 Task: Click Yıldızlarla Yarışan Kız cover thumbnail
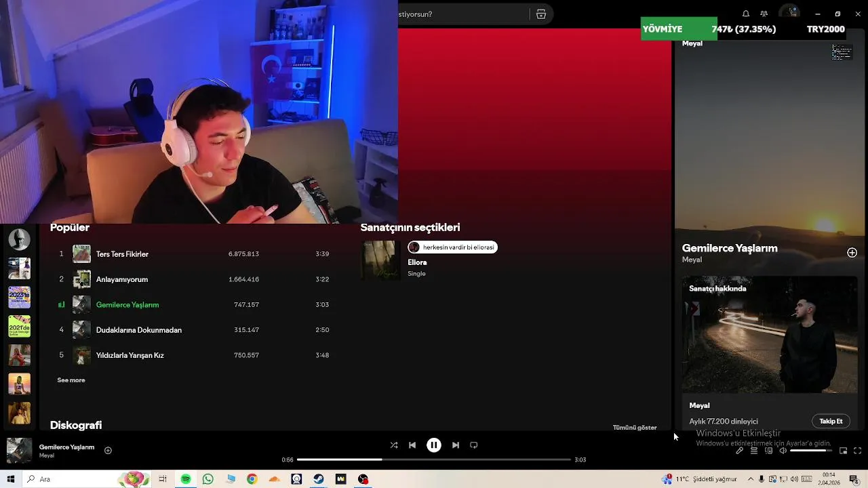81,355
